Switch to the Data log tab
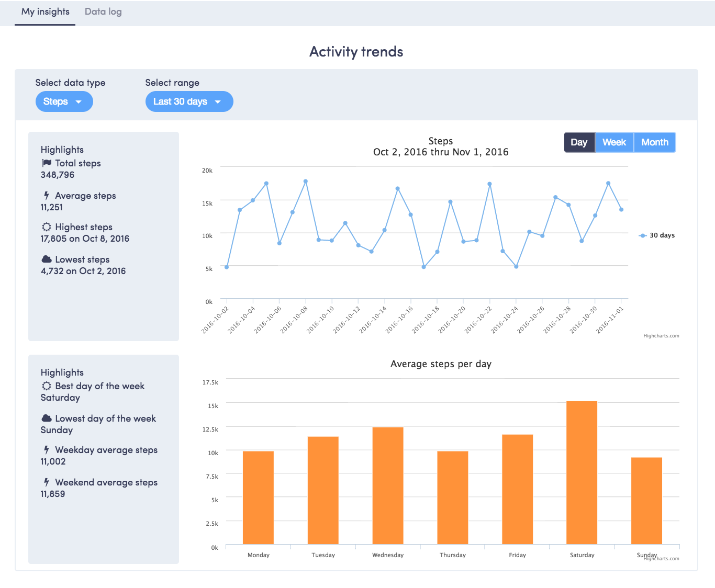 pos(103,11)
